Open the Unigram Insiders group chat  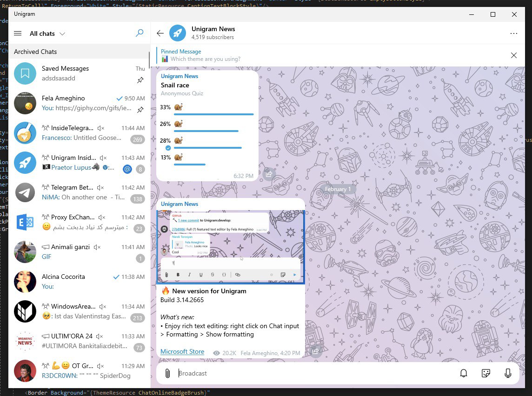[79, 163]
